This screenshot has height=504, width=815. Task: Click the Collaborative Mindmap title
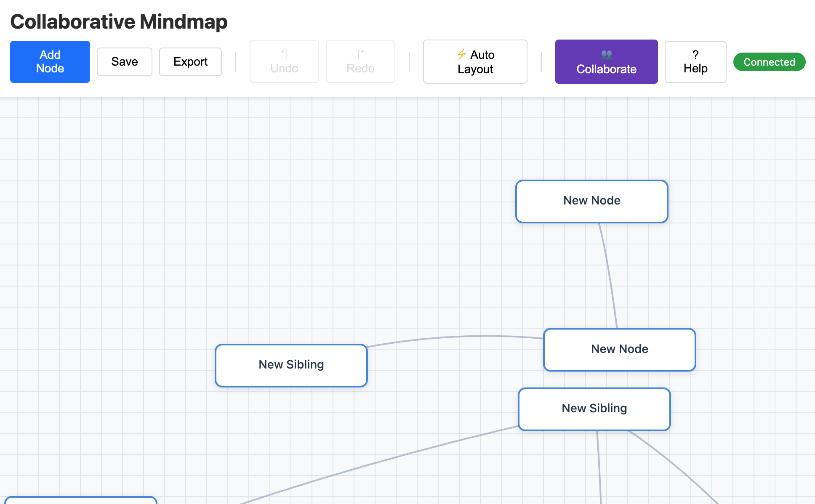pos(119,21)
